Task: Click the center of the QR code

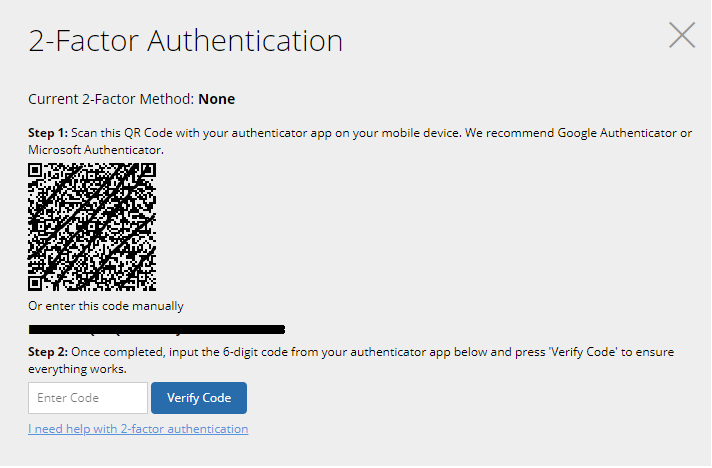Action: tap(92, 226)
